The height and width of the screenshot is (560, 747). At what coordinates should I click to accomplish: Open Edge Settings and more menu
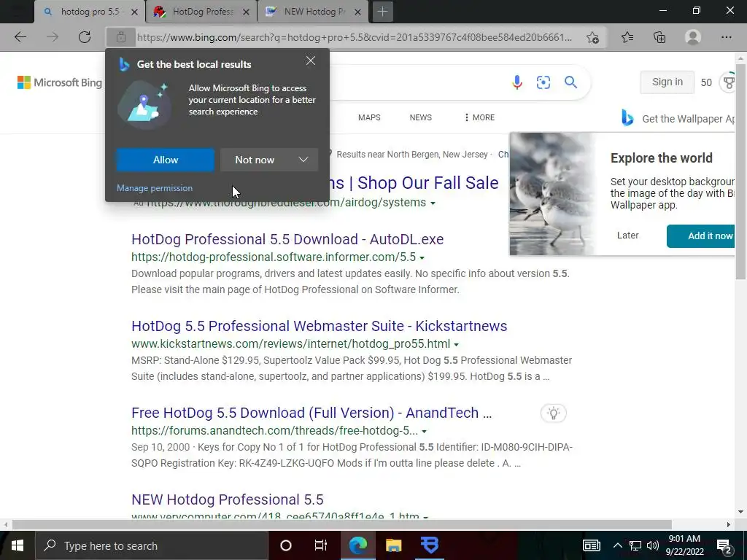pos(726,37)
